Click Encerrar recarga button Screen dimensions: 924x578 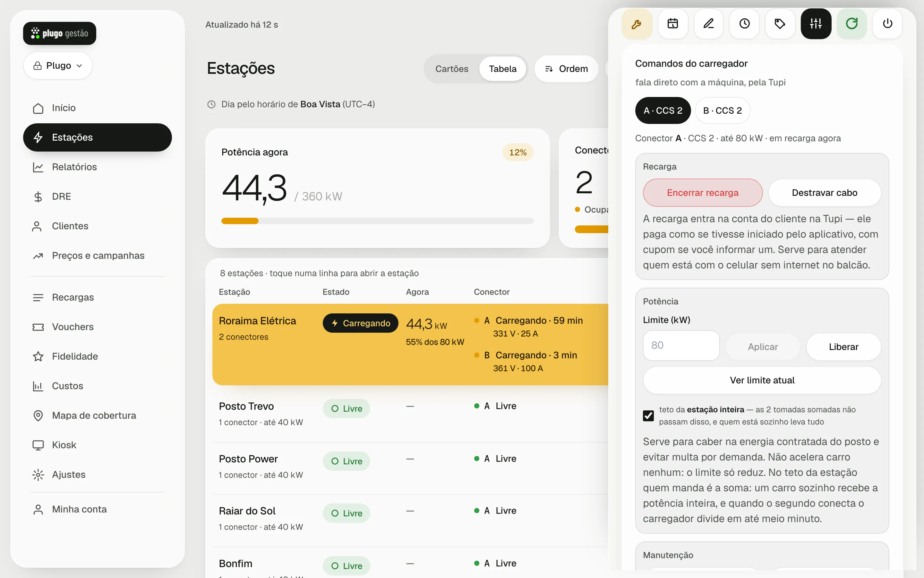point(703,193)
